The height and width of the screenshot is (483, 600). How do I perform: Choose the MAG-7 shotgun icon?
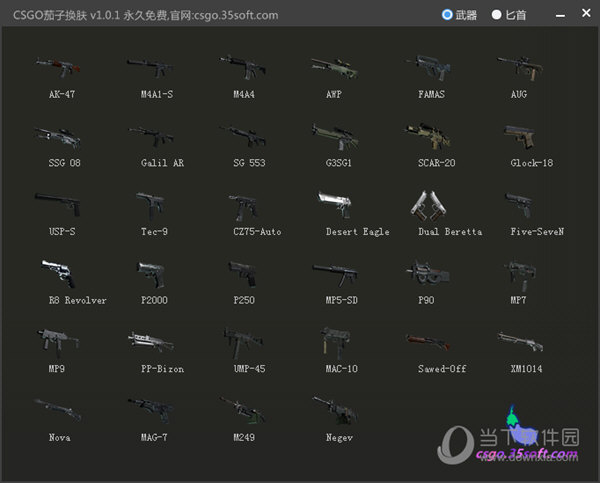150,410
